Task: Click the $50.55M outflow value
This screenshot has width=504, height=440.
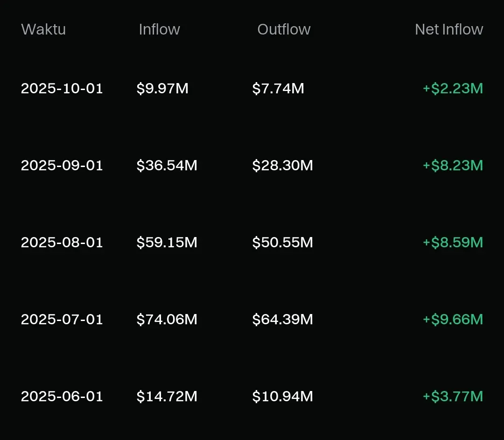Action: click(282, 242)
